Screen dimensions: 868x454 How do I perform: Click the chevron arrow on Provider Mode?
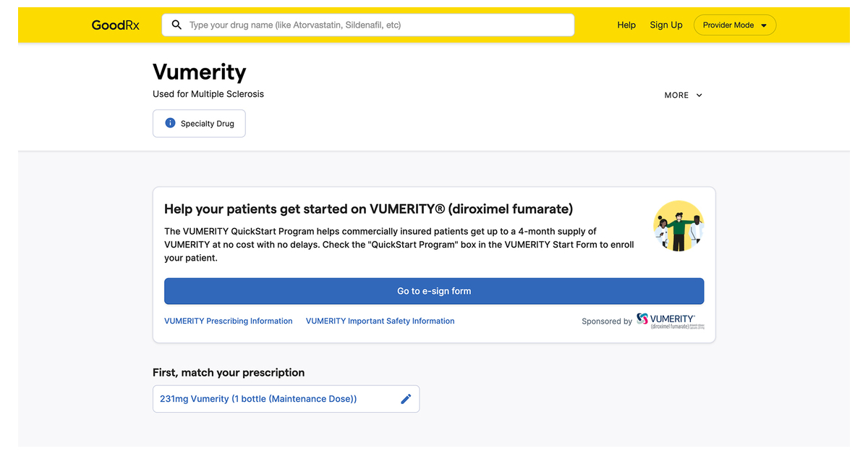pyautogui.click(x=765, y=25)
